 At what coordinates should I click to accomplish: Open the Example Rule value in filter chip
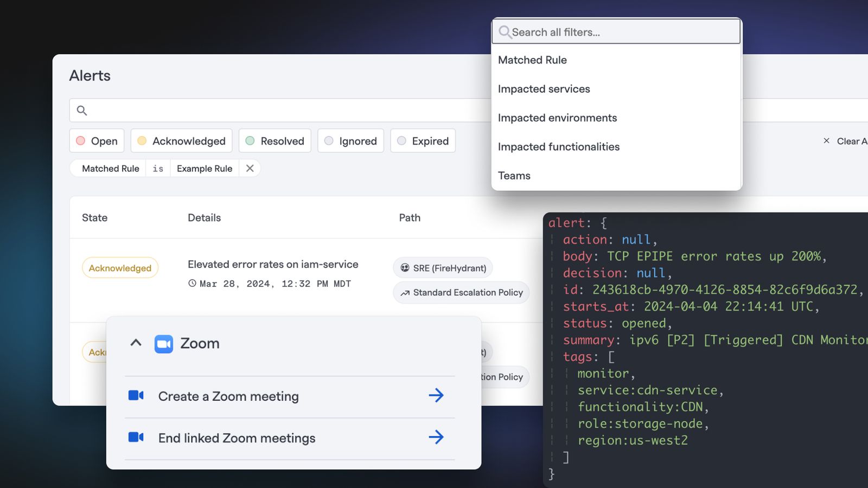(205, 169)
